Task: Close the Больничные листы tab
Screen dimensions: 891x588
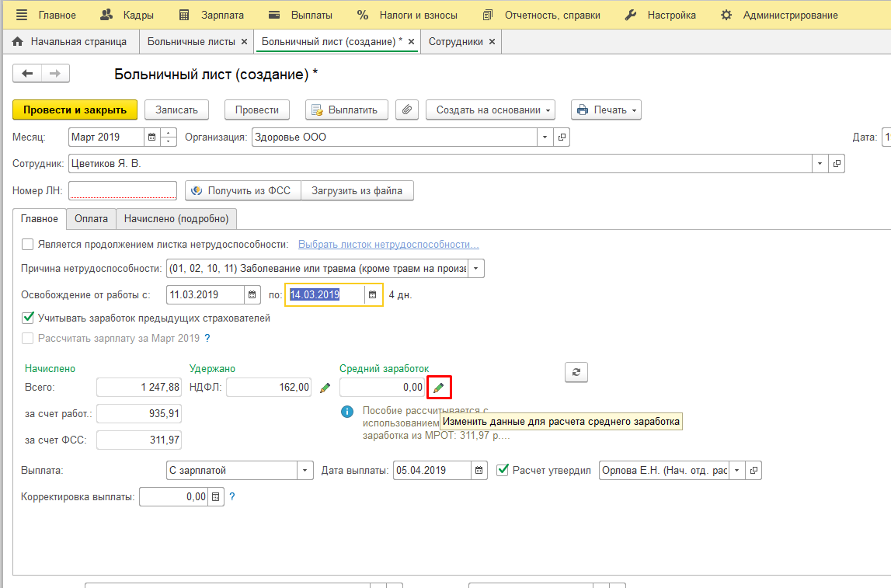Action: (245, 41)
